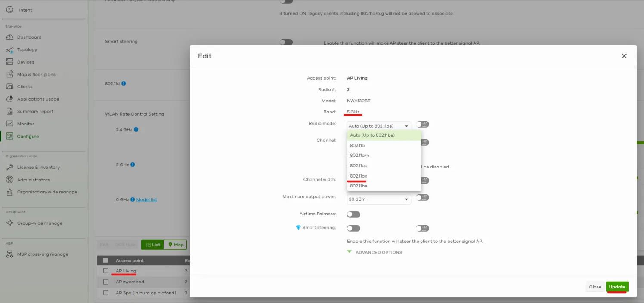Click the Update button
The height and width of the screenshot is (303, 644).
tap(617, 287)
